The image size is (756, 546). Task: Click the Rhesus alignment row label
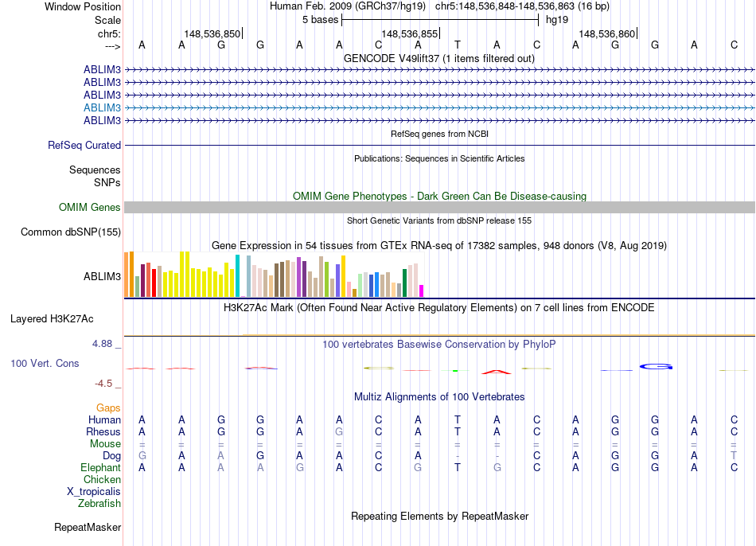coord(103,431)
